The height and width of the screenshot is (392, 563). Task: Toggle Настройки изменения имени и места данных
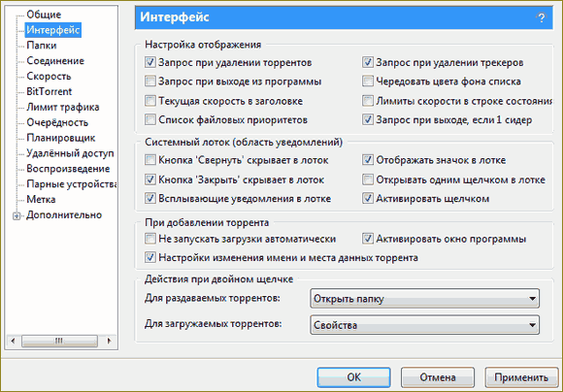[150, 257]
